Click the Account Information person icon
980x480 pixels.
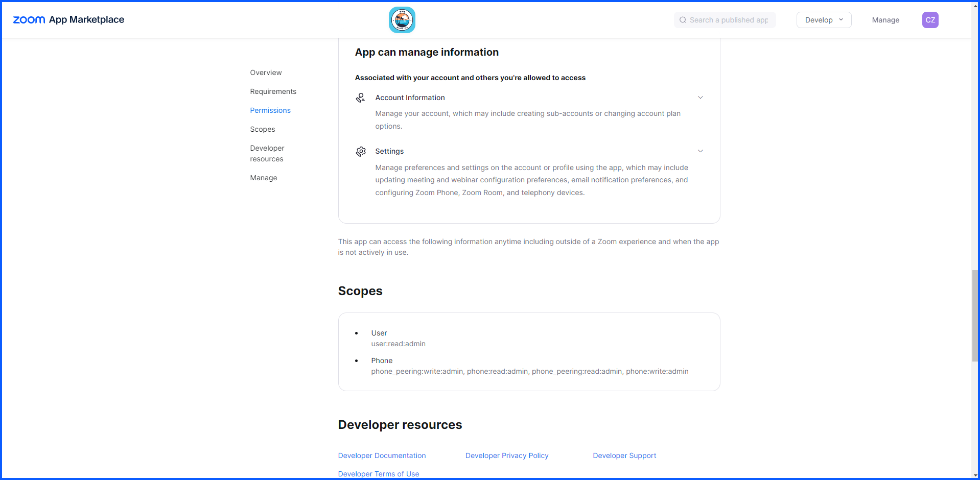click(x=361, y=98)
